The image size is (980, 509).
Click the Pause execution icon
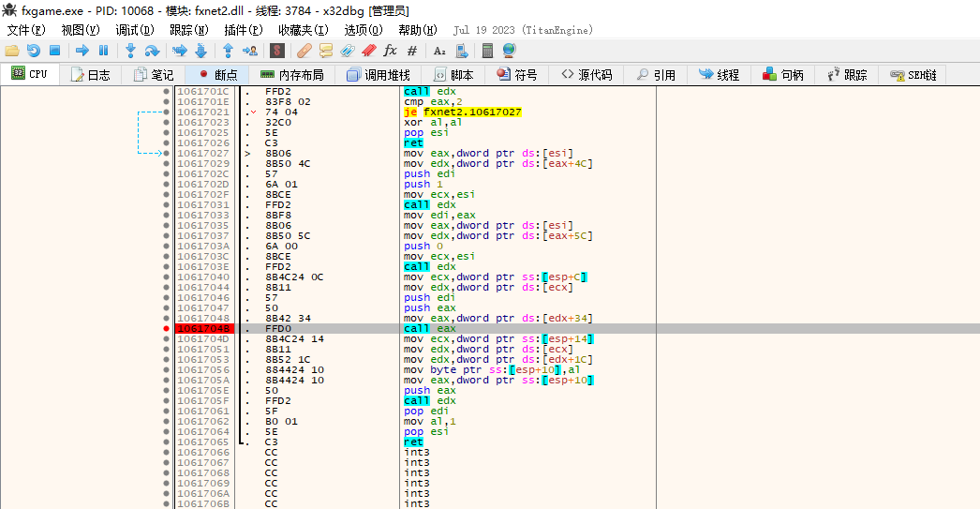[x=104, y=51]
